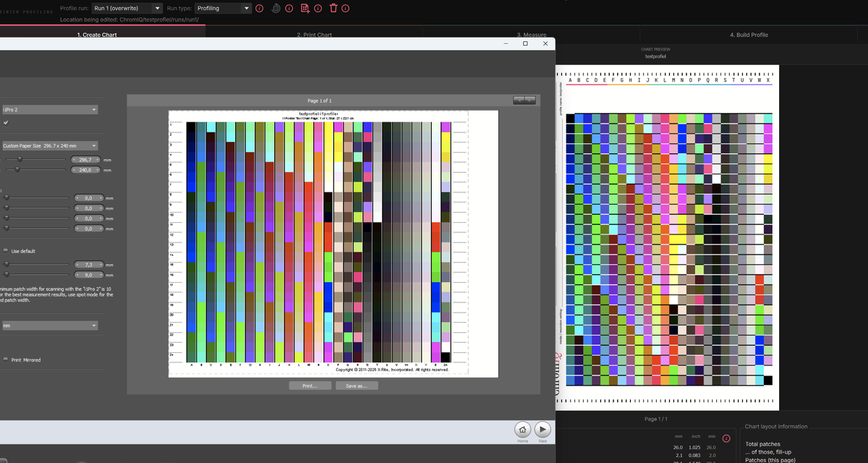Screen dimensions: 868x463
Task: Click the Next arrow in i1Profiler
Action: (542, 429)
